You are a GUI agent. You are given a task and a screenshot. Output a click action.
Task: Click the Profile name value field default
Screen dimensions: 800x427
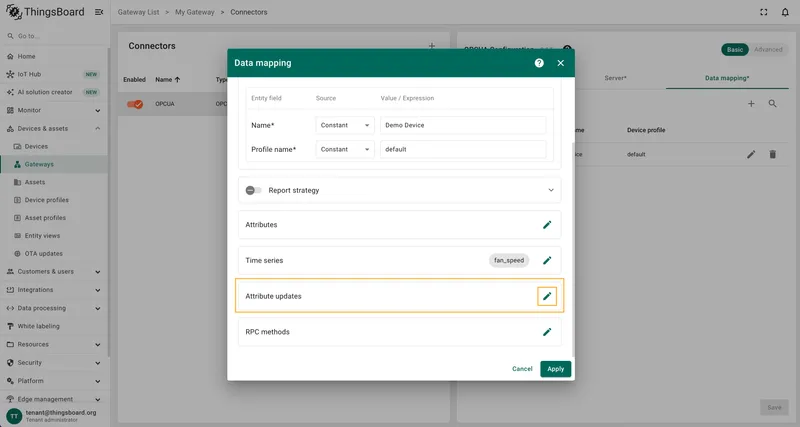point(463,149)
